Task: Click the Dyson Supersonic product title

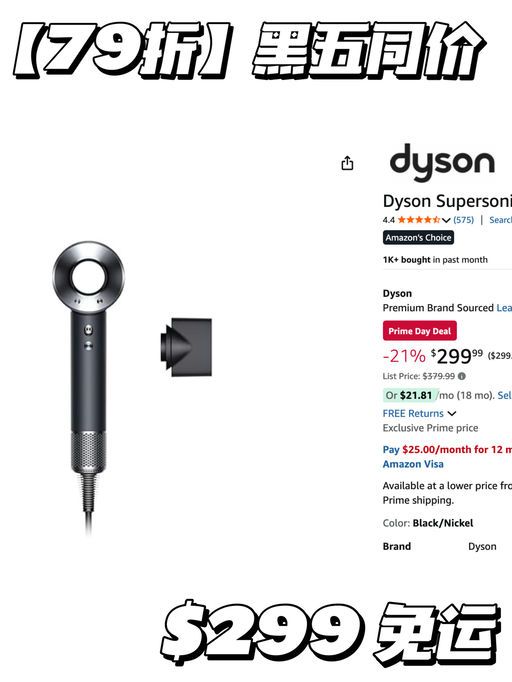Action: pyautogui.click(x=447, y=201)
